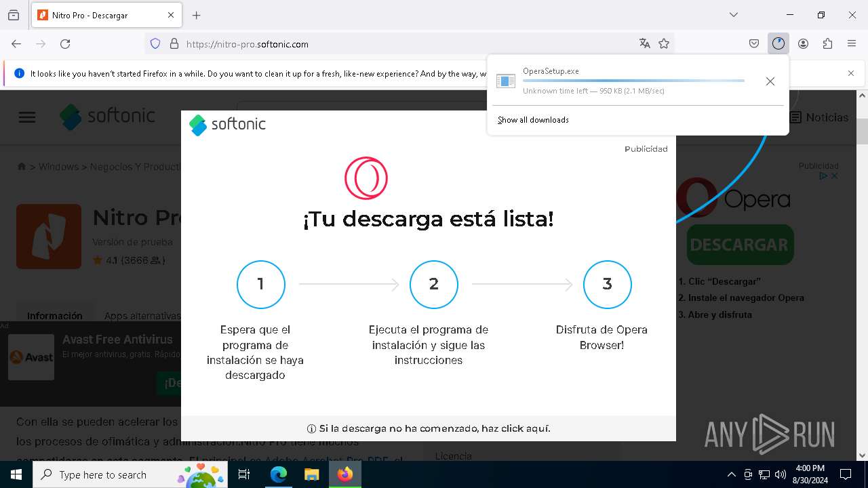Open the Softonic hamburger menu
The width and height of the screenshot is (868, 488).
(x=27, y=117)
